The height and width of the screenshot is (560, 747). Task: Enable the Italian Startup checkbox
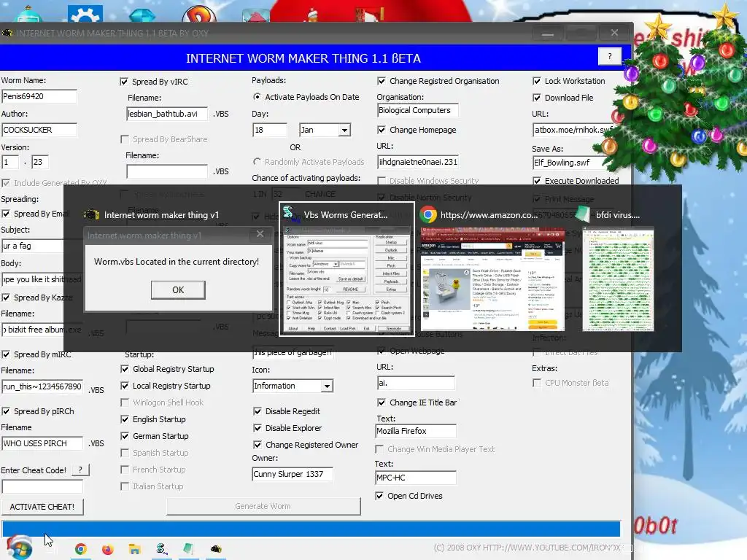tap(125, 486)
